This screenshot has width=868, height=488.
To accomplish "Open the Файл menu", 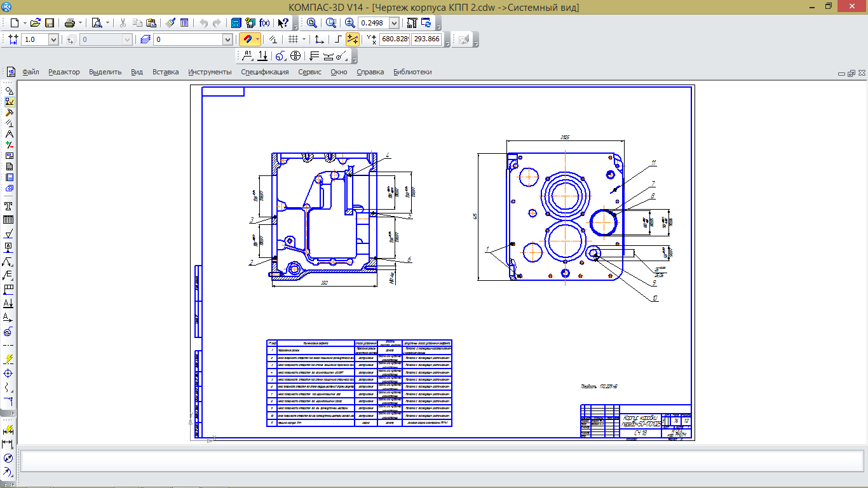I will coord(31,72).
